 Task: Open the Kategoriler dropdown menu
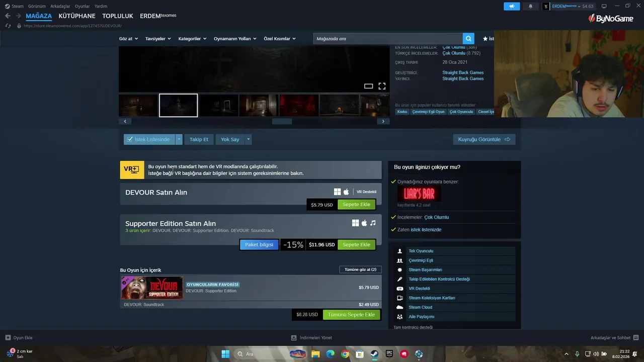[x=192, y=39]
